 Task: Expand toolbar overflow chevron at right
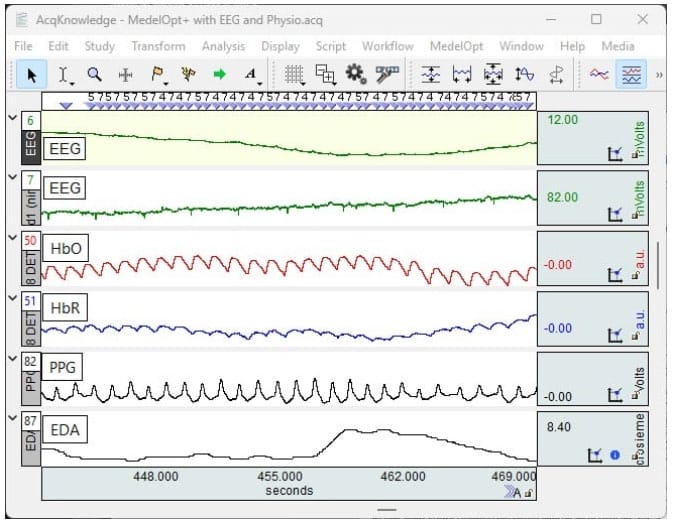click(659, 75)
